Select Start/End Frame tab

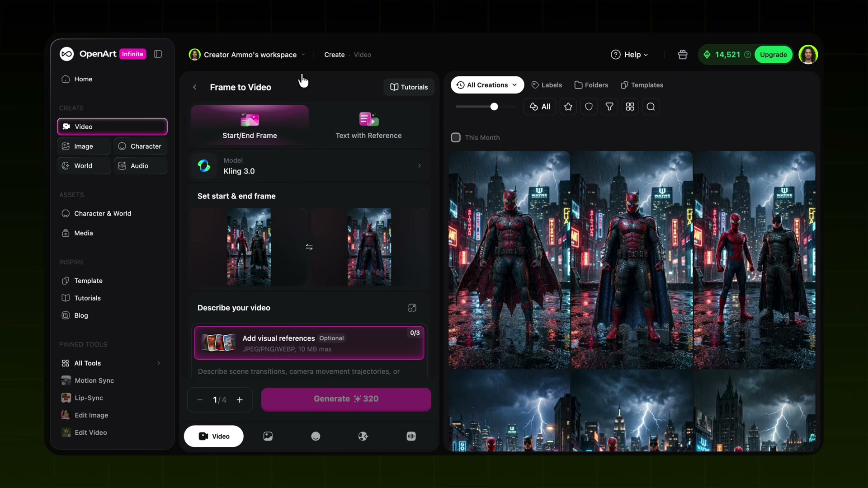coord(250,125)
